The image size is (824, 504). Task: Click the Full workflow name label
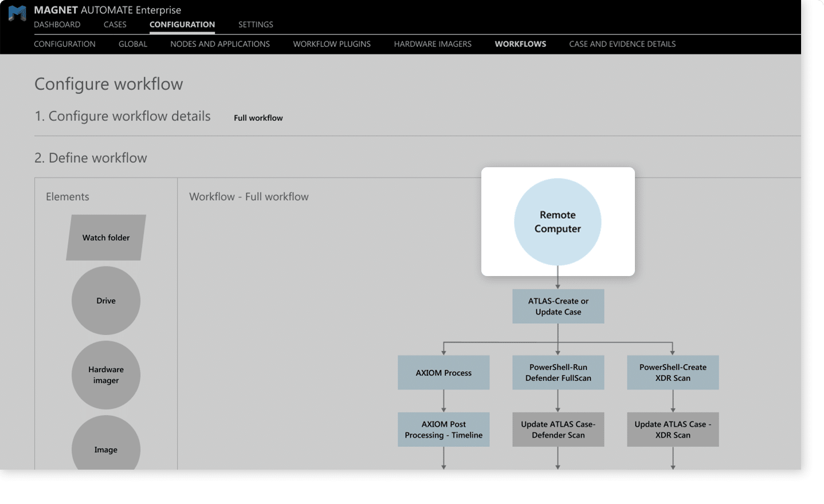(x=258, y=118)
